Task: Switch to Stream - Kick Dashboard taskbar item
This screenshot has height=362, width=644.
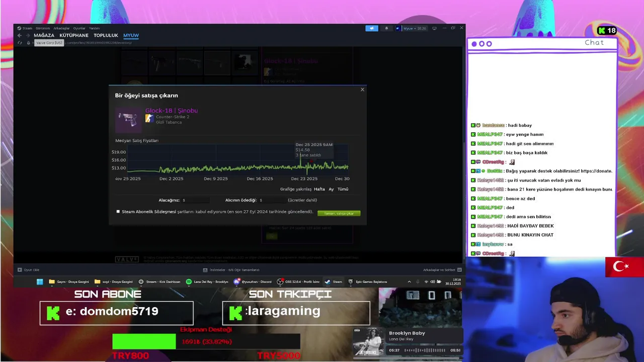Action: (159, 282)
